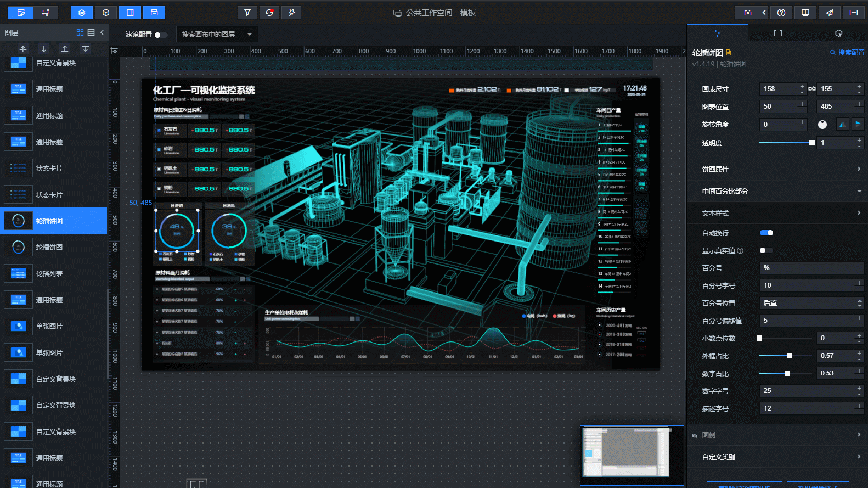Collapse the layers panel with arrow
Viewport: 868px width, 488px height.
102,32
